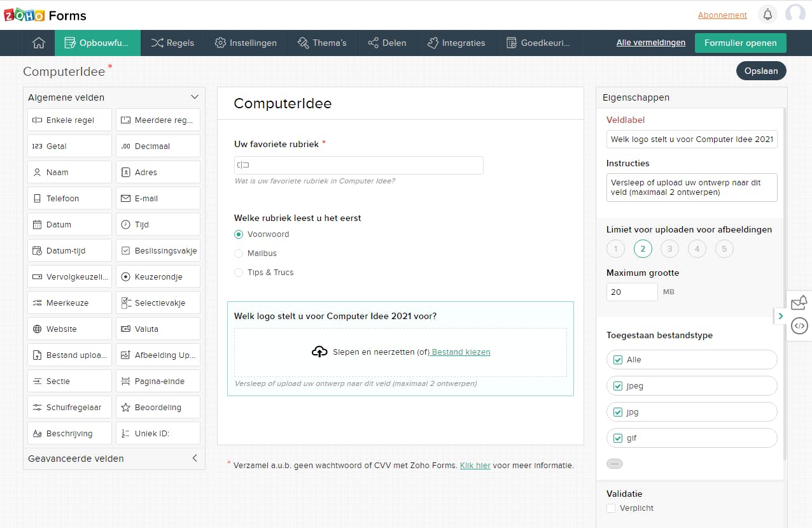Add a Uniek ID field
This screenshot has width=812, height=528.
pyautogui.click(x=158, y=433)
